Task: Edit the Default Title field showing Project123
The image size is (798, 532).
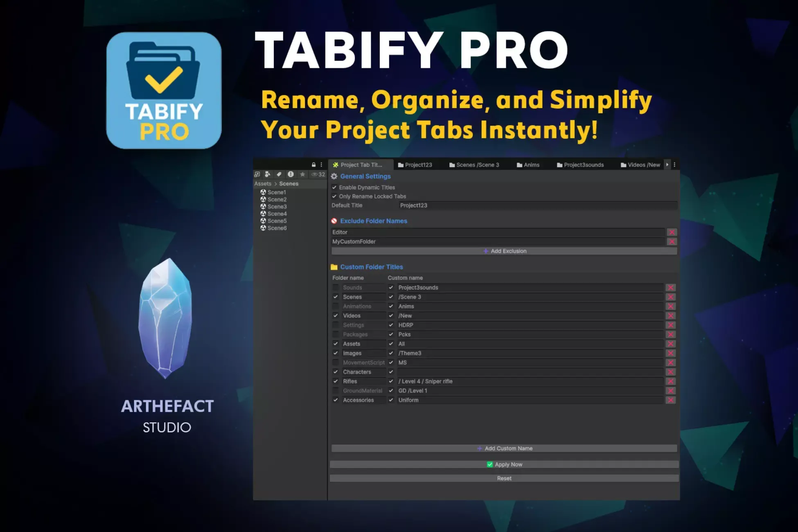Action: click(x=450, y=205)
